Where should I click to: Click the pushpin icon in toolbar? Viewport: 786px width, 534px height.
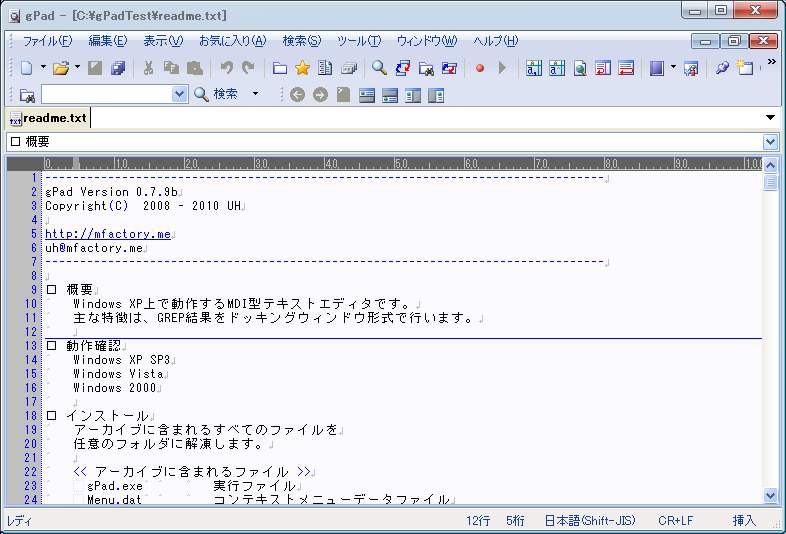pyautogui.click(x=722, y=68)
